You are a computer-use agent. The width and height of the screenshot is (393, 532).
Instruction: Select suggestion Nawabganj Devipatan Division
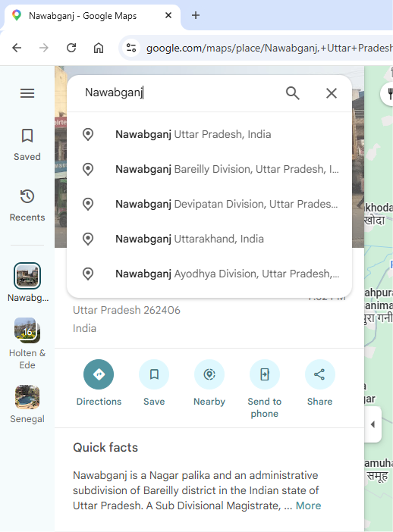pyautogui.click(x=209, y=204)
